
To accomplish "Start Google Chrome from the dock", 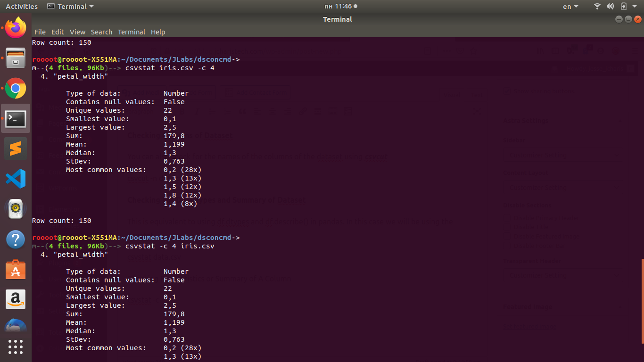I will [16, 88].
